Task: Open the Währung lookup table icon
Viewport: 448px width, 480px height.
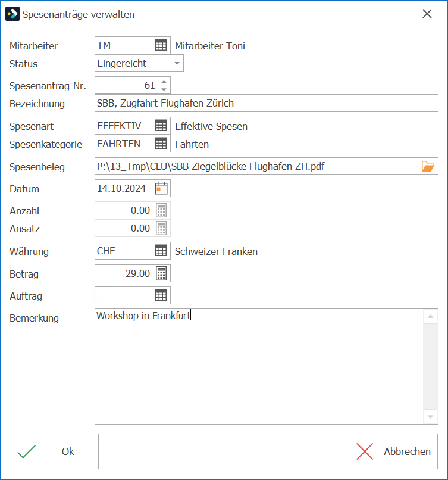Action: 161,251
